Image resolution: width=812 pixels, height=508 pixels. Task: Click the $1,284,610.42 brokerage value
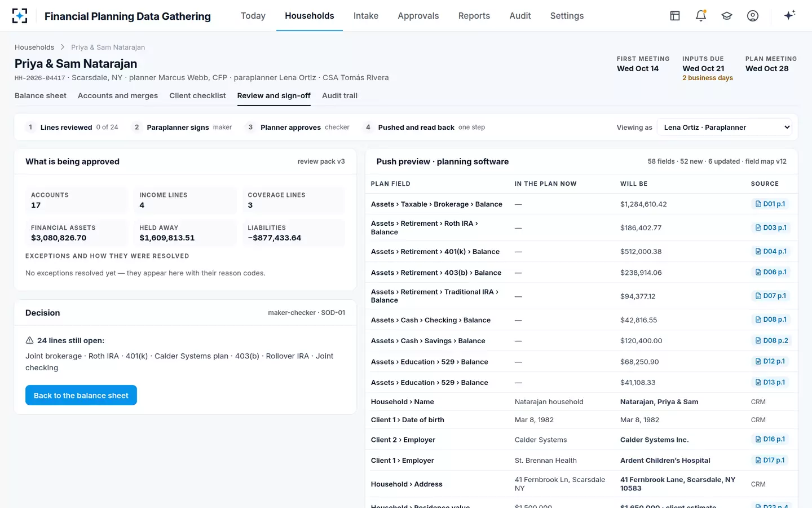point(643,204)
